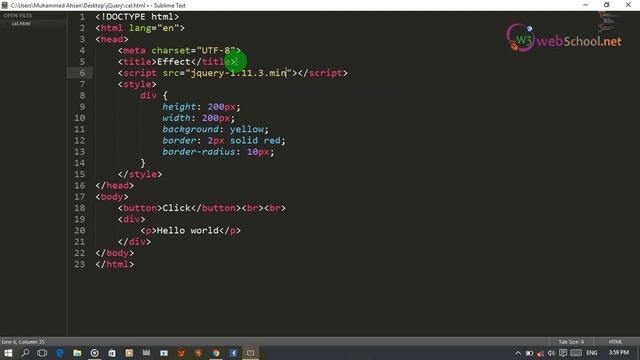Select cal.html in Open Files sidebar
This screenshot has width=640, height=360.
pos(21,24)
